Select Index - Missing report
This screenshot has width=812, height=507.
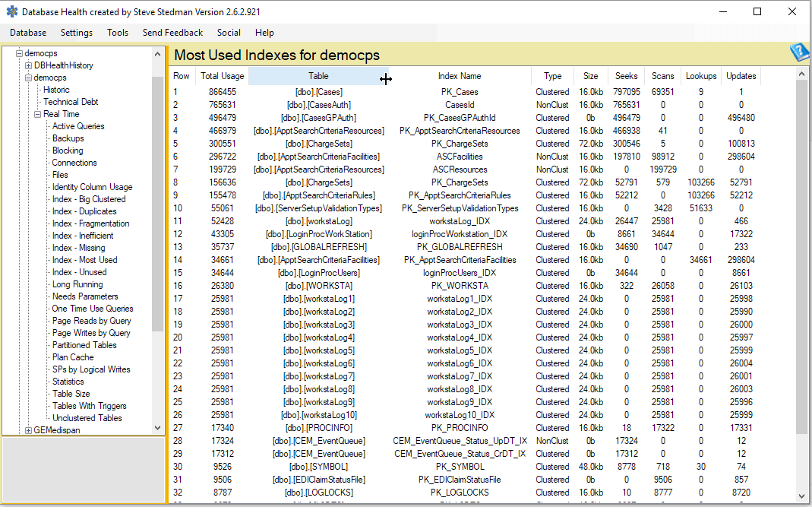click(79, 247)
